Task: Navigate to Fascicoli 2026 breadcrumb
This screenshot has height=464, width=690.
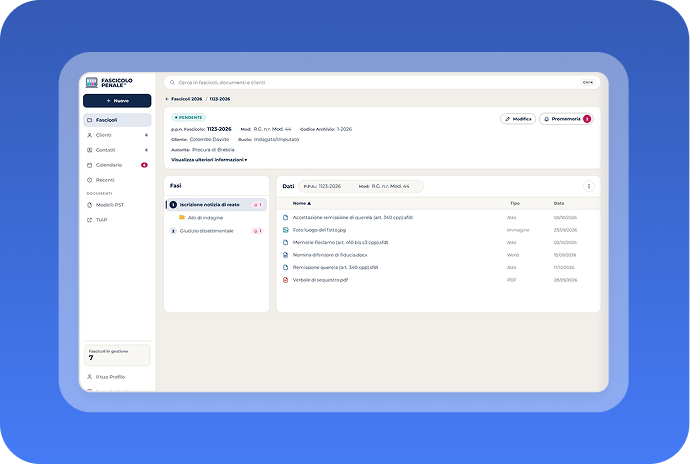Action: pyautogui.click(x=187, y=99)
